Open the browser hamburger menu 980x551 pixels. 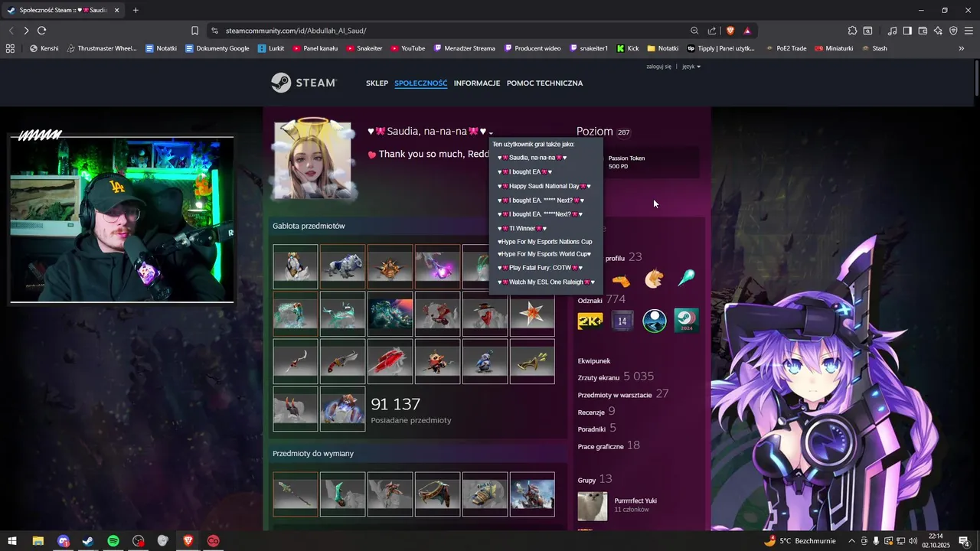[969, 31]
